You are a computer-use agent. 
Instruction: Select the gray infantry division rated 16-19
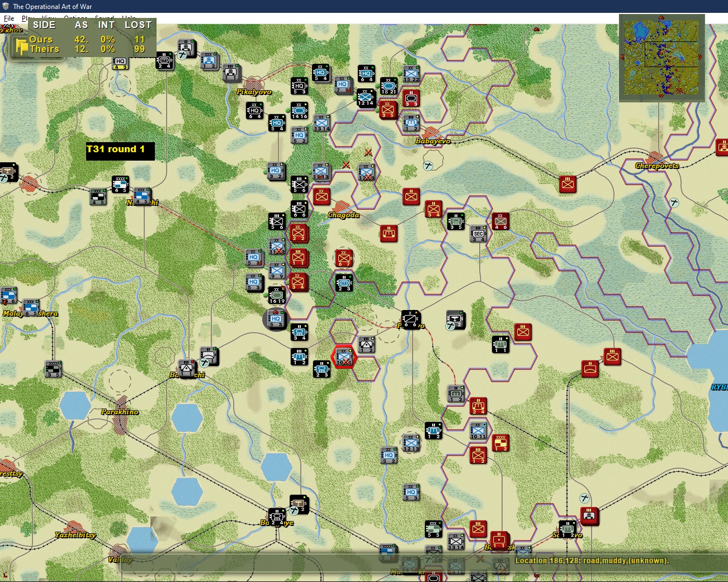[x=276, y=295]
